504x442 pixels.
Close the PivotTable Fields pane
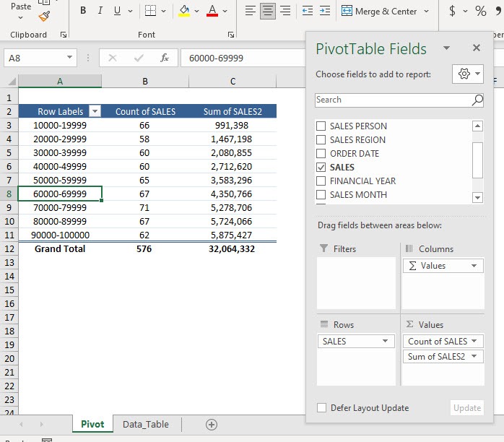pyautogui.click(x=477, y=48)
